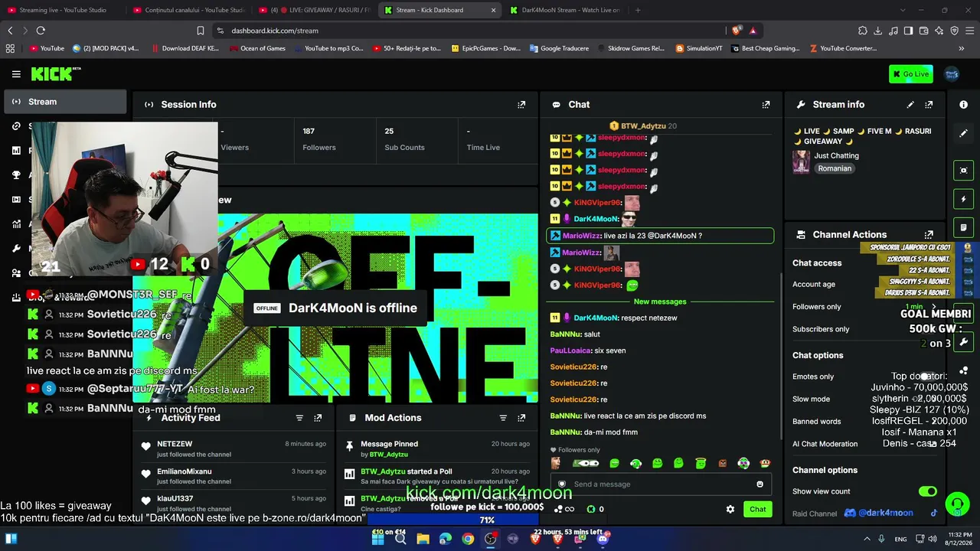Screen dimensions: 980x551
Task: Click the right sidebar notes icon
Action: 963,227
